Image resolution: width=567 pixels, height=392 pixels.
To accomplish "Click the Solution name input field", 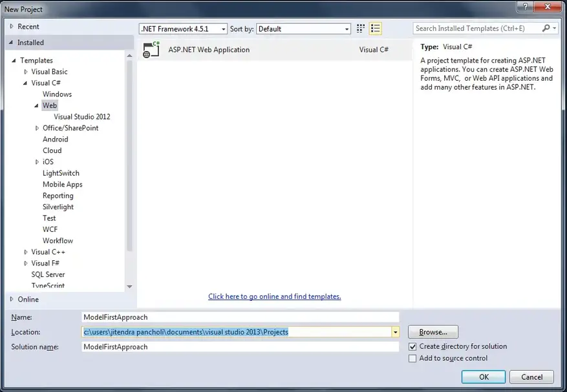I will click(x=241, y=347).
